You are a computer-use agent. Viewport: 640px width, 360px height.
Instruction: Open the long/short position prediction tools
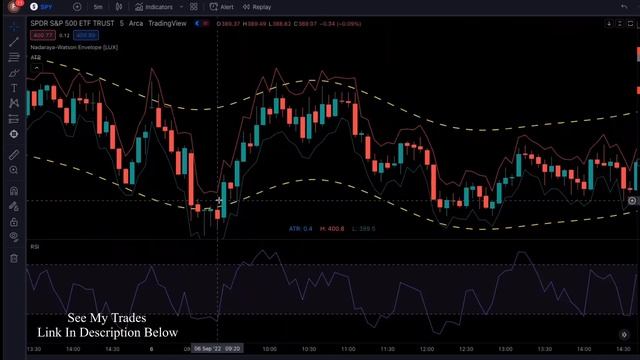click(x=14, y=119)
